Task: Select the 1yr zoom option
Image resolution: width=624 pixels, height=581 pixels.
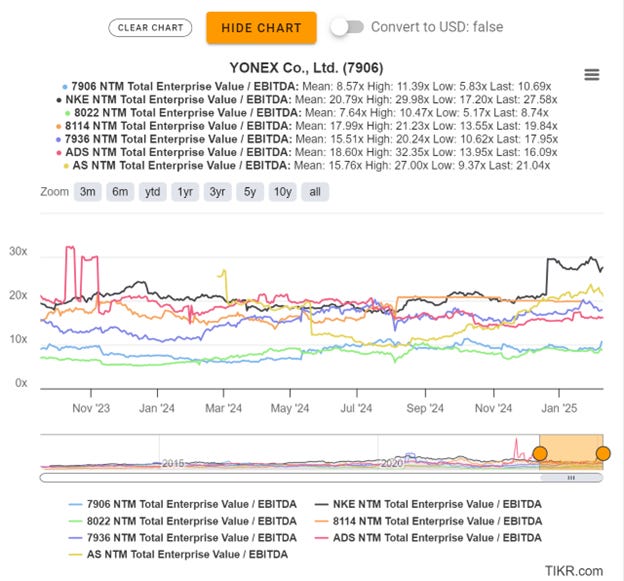Action: (x=185, y=192)
